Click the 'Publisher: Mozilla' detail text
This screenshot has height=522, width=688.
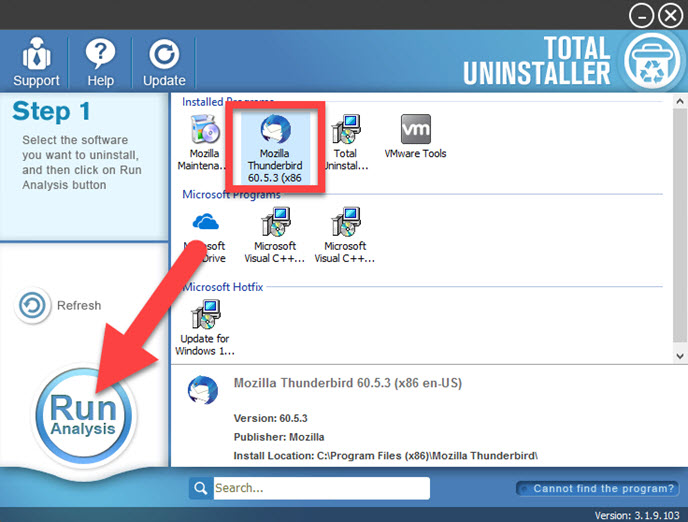[279, 437]
